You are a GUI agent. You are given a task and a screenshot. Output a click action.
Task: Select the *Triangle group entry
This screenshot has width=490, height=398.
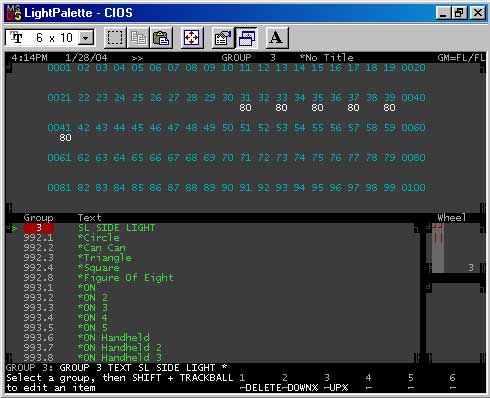pos(105,258)
